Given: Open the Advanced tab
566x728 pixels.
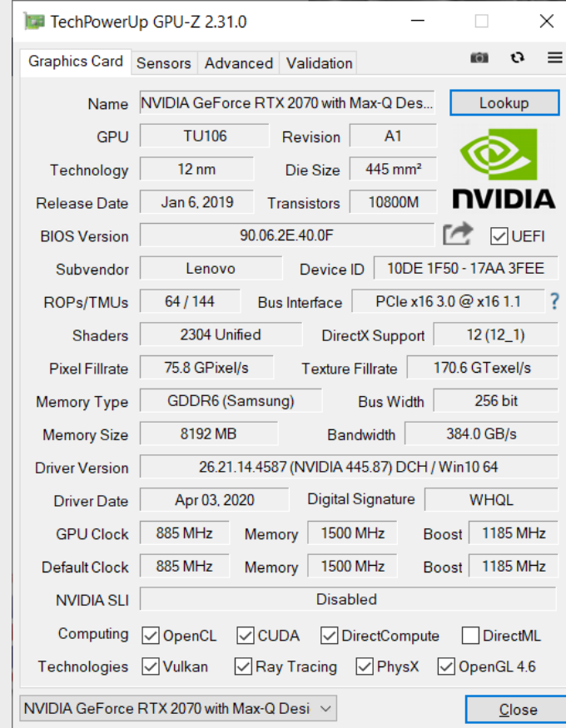Looking at the screenshot, I should point(239,63).
